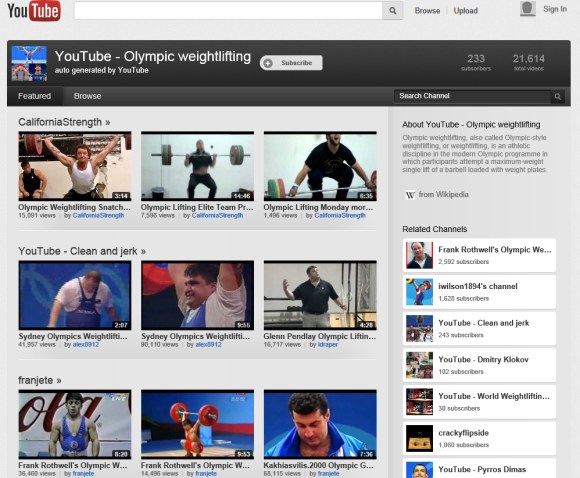Click the user avatar icon near Sign In
580x478 pixels.
(528, 9)
